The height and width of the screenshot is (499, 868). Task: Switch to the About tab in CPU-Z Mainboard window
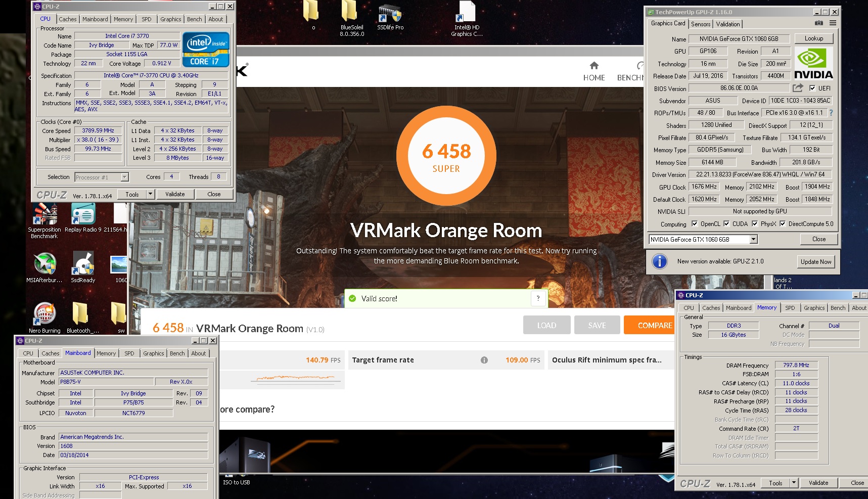199,353
